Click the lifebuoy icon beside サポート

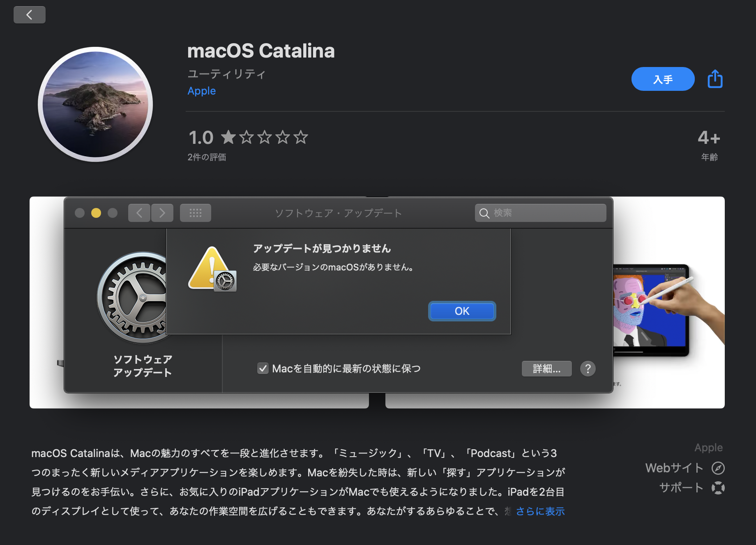[718, 488]
